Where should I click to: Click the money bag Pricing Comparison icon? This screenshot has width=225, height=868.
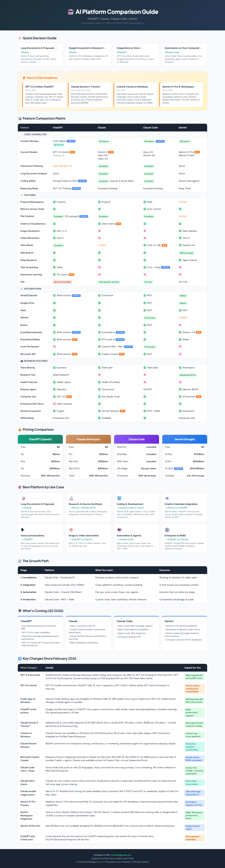click(20, 430)
